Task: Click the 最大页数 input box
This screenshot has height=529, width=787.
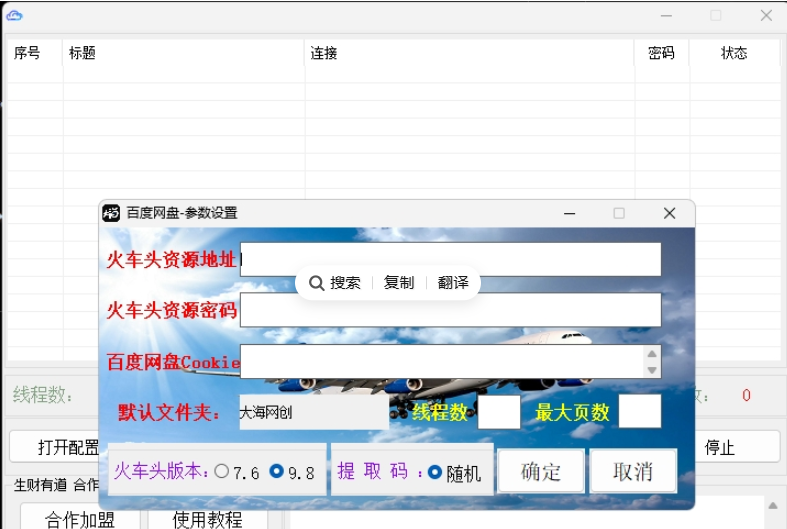Action: pyautogui.click(x=640, y=411)
